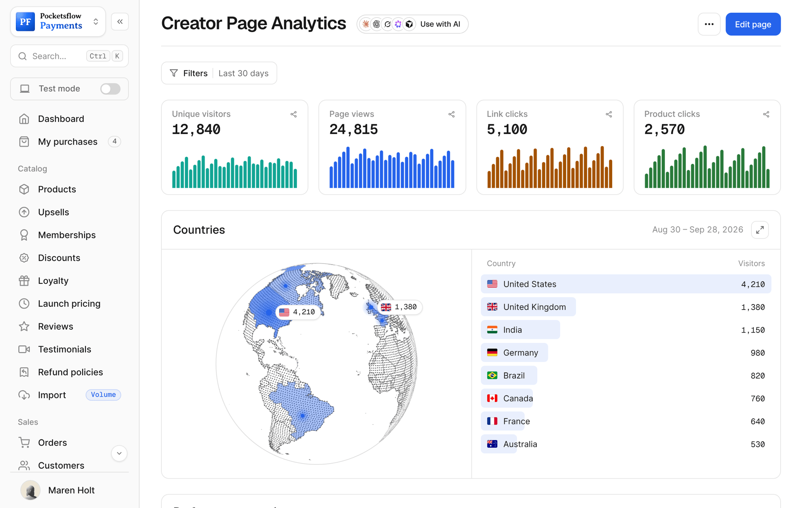Select the Germany row
This screenshot has height=508, width=812.
tap(626, 352)
